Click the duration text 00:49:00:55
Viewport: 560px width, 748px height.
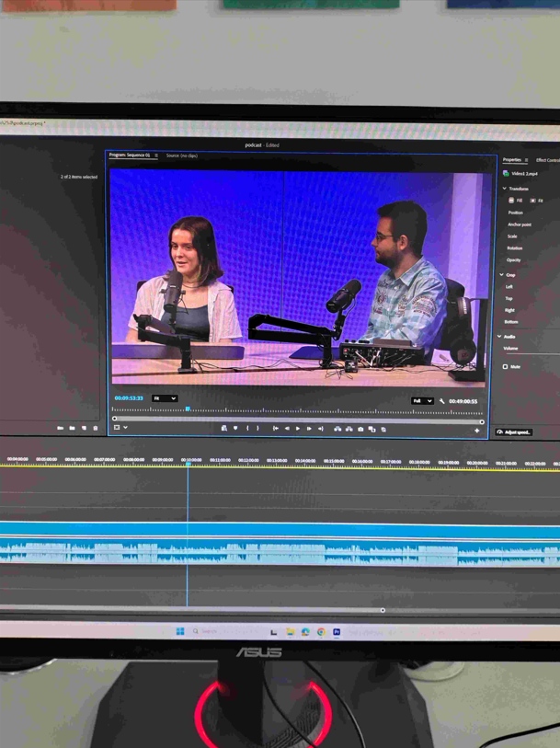[x=463, y=401]
